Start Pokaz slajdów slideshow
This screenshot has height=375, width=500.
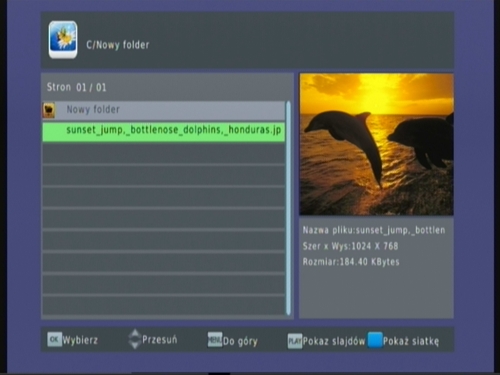(x=334, y=341)
